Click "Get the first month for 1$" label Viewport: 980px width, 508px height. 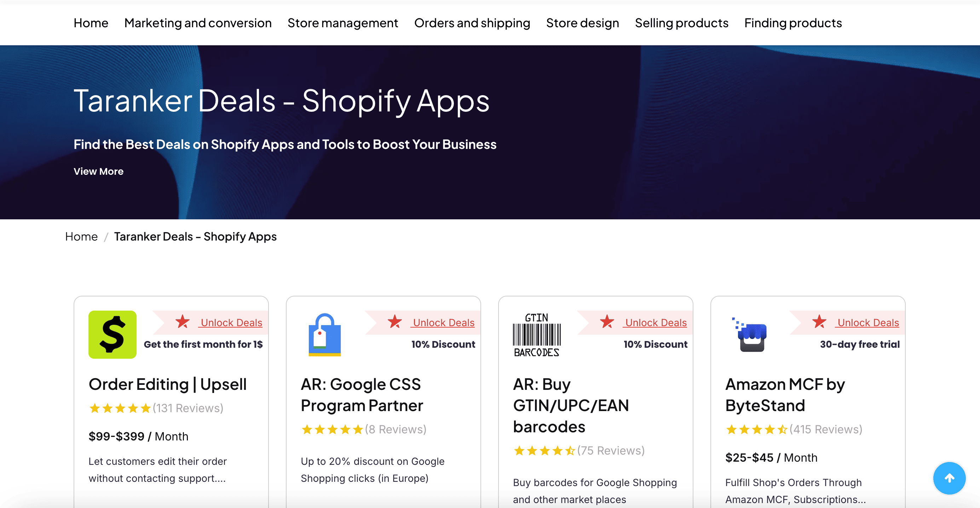coord(203,344)
